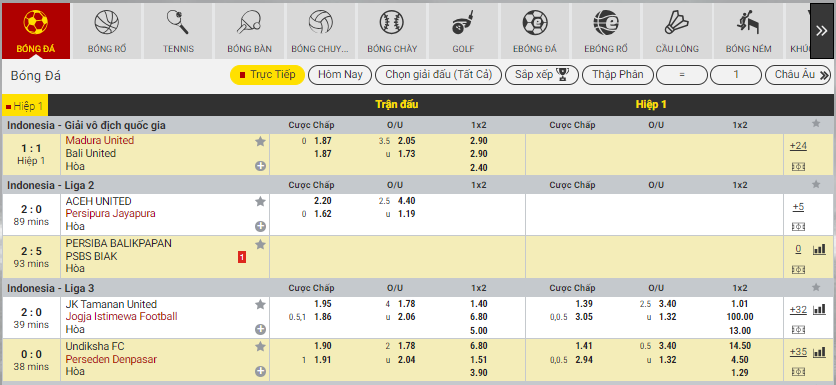Open the EBóng Rổ e-basketball sport
The height and width of the screenshot is (385, 836).
(x=606, y=31)
